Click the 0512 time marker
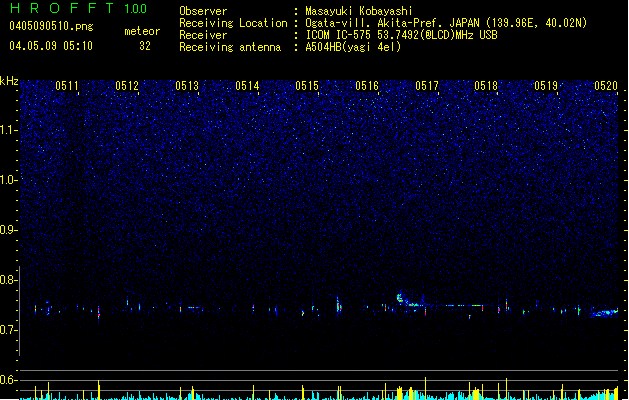The width and height of the screenshot is (629, 400). coord(127,86)
